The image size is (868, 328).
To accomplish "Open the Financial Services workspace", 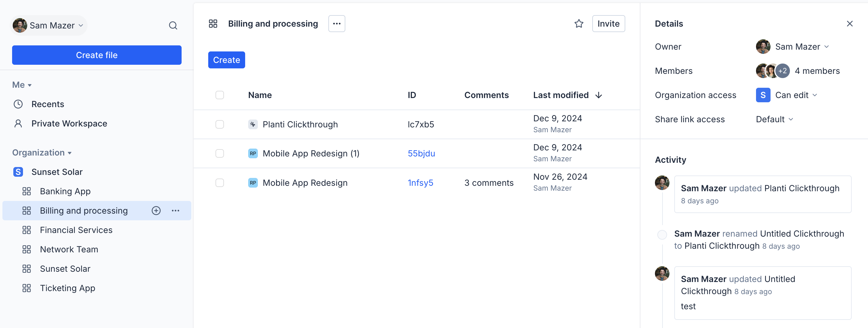I will (x=76, y=230).
